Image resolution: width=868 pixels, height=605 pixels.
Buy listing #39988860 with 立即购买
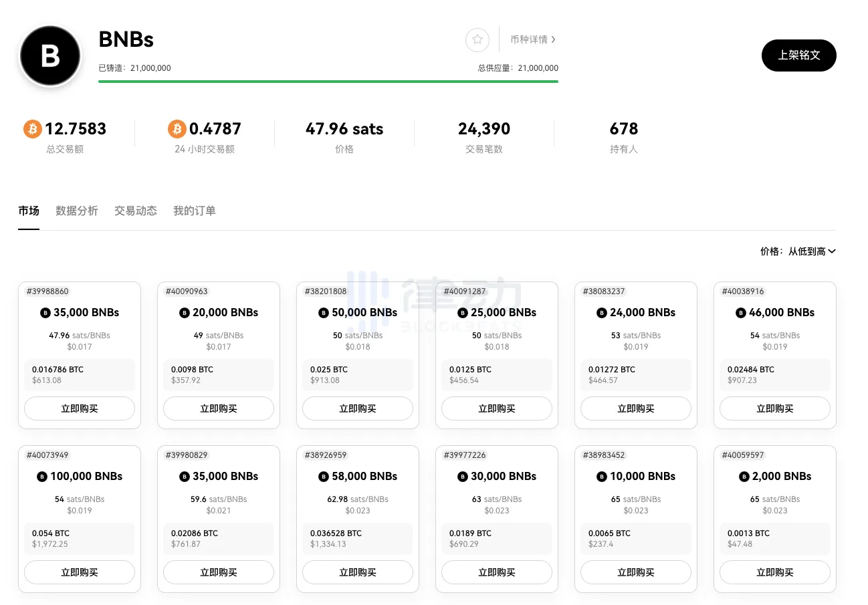pyautogui.click(x=80, y=408)
